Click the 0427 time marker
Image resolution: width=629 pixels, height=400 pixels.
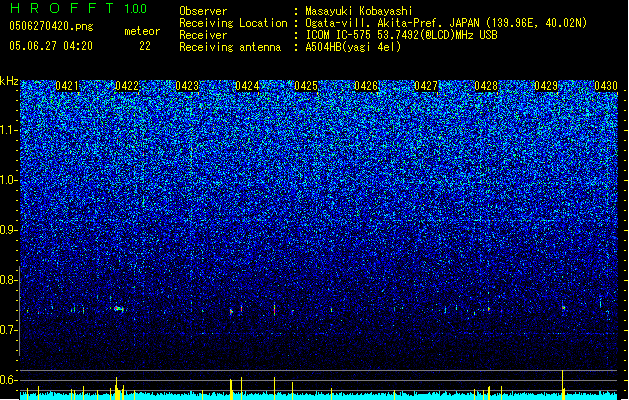426,86
